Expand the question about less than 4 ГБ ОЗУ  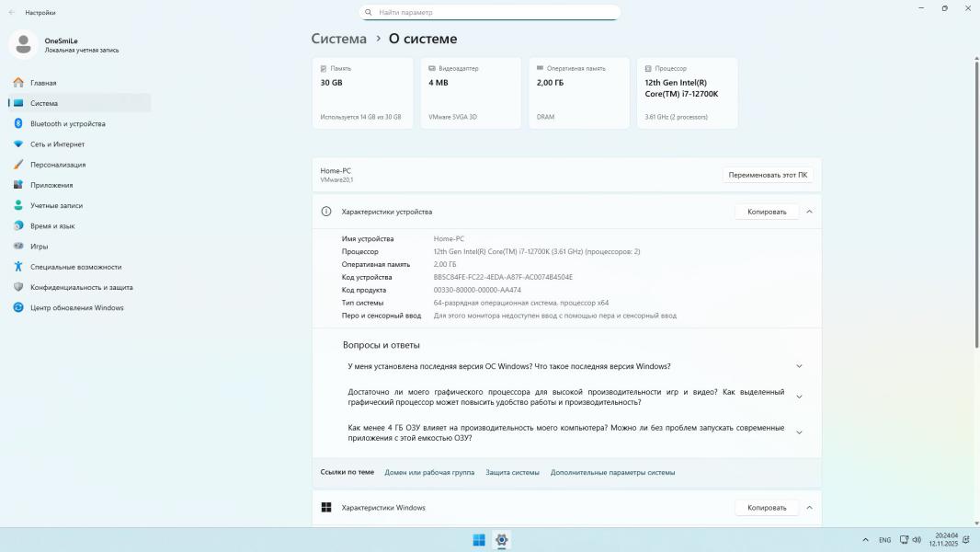(798, 432)
